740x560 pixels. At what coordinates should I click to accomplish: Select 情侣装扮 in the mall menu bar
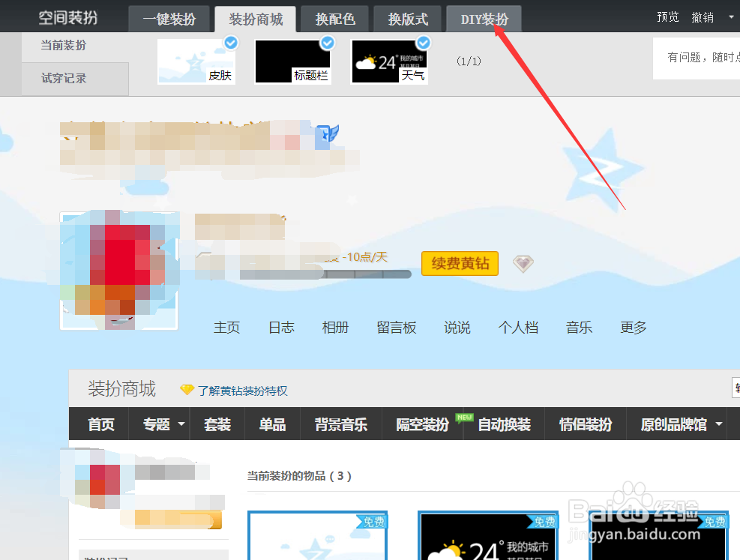click(x=586, y=424)
